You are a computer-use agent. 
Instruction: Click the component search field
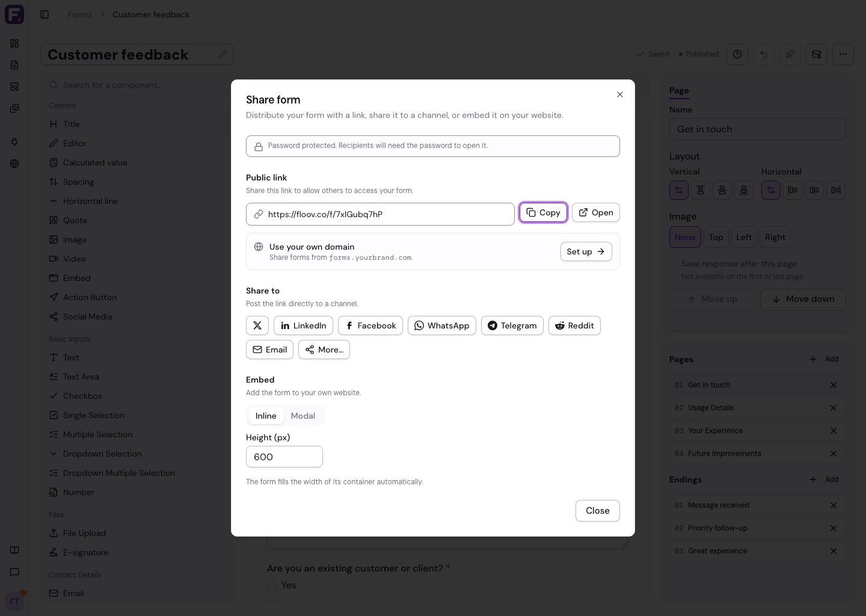tap(137, 85)
